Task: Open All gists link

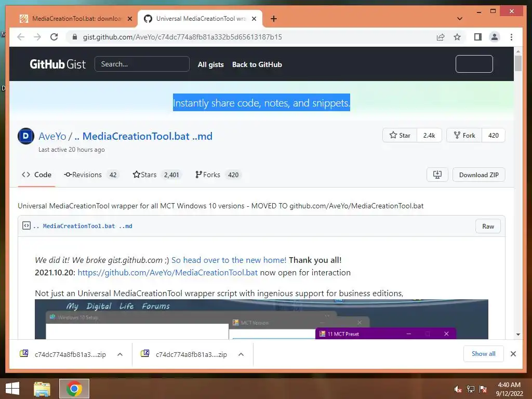Action: tap(211, 64)
